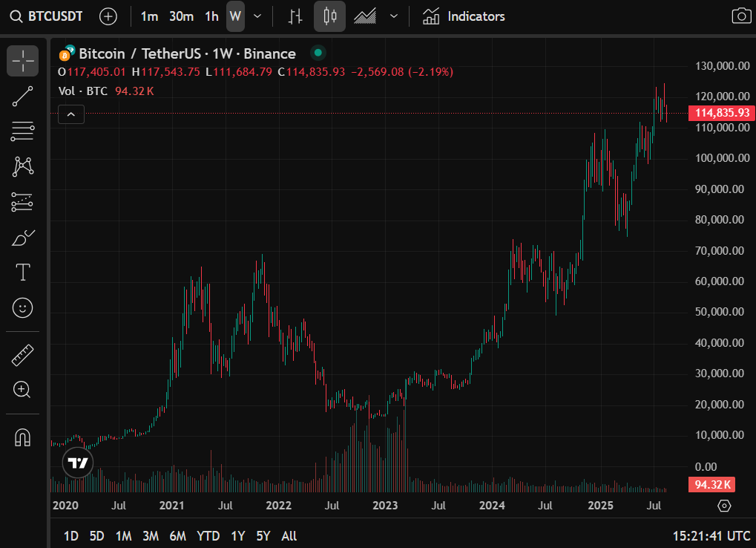Toggle the magnet snap mode
Screen dimensions: 756x548
click(x=23, y=438)
